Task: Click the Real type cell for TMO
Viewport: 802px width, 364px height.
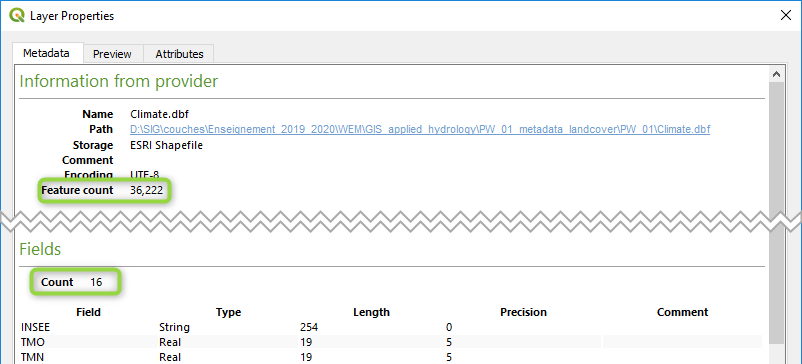Action: [x=170, y=342]
